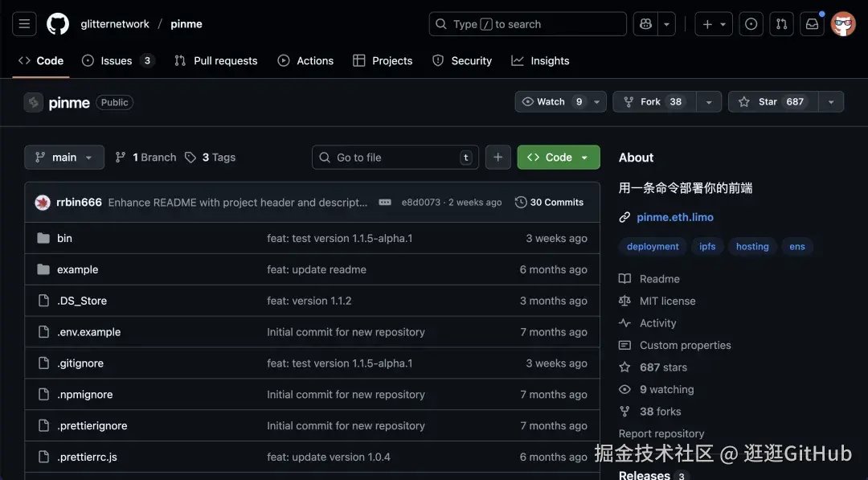Open the create new plus menu
This screenshot has width=868, height=480.
(x=714, y=24)
